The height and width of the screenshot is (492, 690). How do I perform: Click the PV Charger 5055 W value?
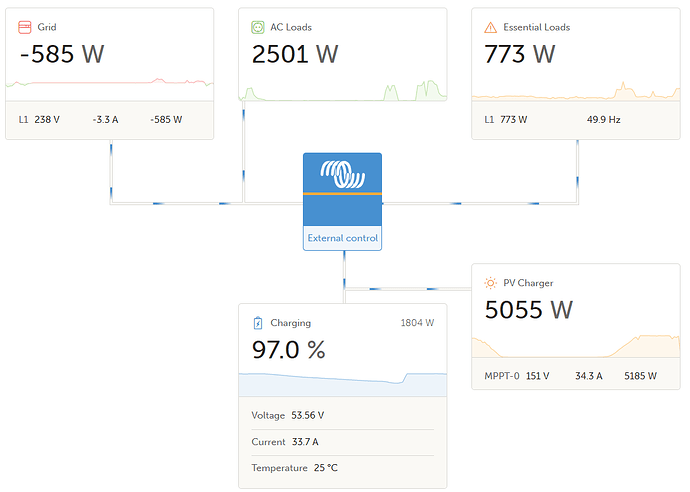click(x=528, y=310)
